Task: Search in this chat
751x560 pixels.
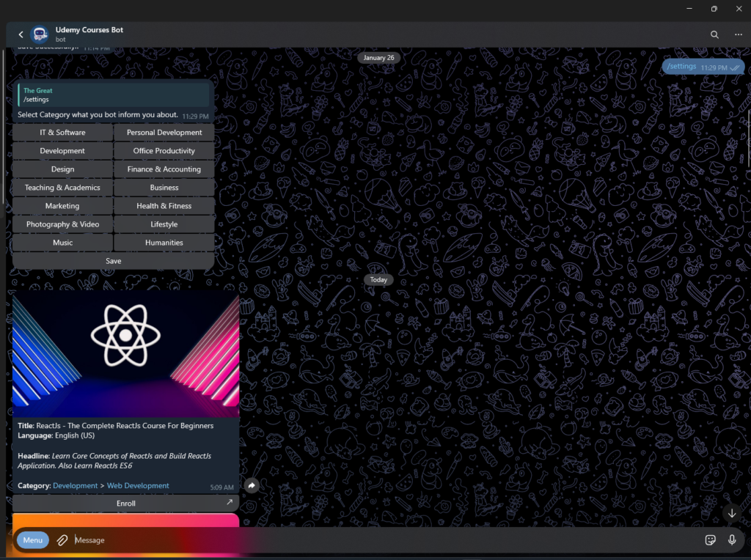Action: click(x=714, y=34)
